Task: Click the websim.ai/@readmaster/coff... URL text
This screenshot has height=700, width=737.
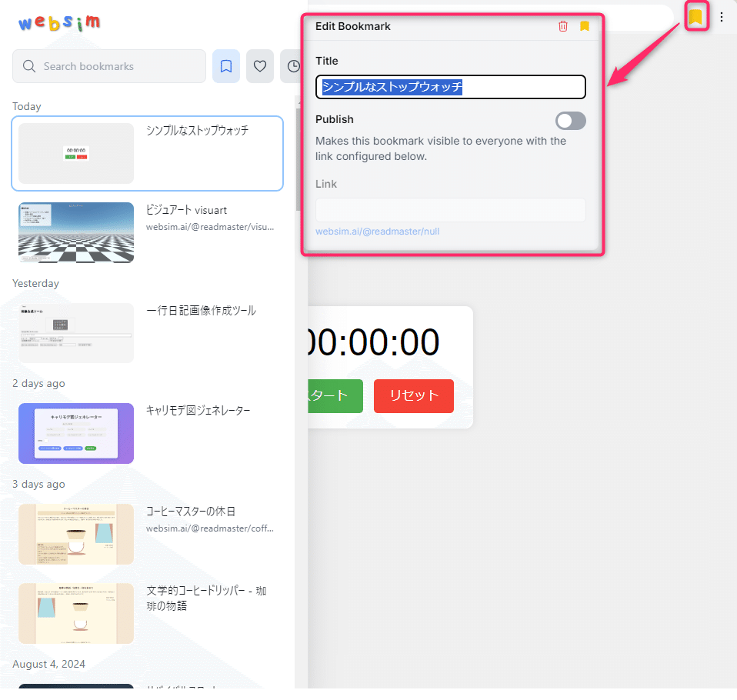Action: (209, 528)
